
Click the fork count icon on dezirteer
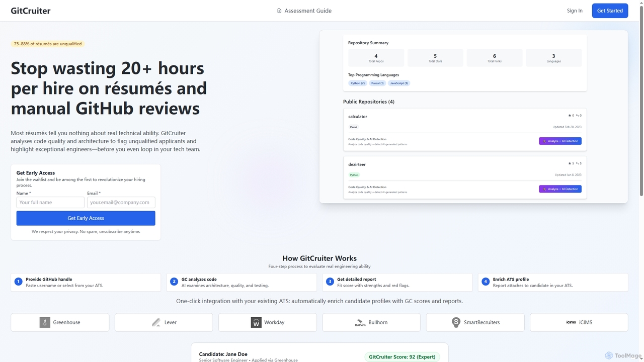coord(578,163)
